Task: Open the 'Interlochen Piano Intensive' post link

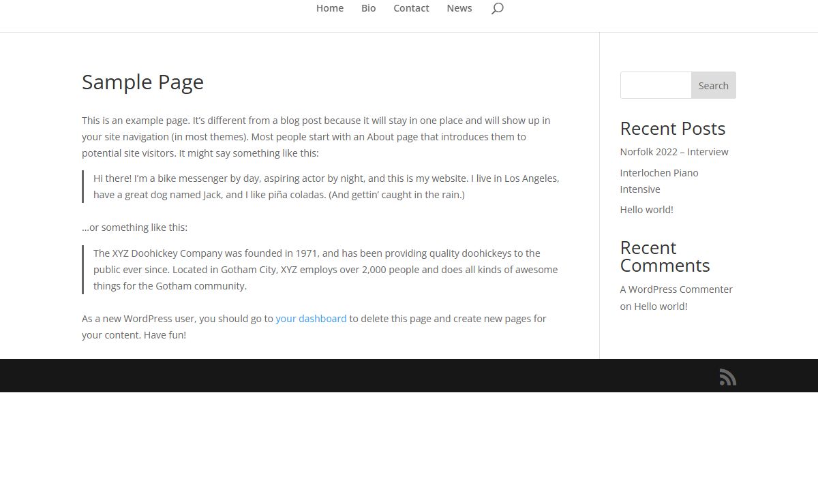Action: coord(659,181)
